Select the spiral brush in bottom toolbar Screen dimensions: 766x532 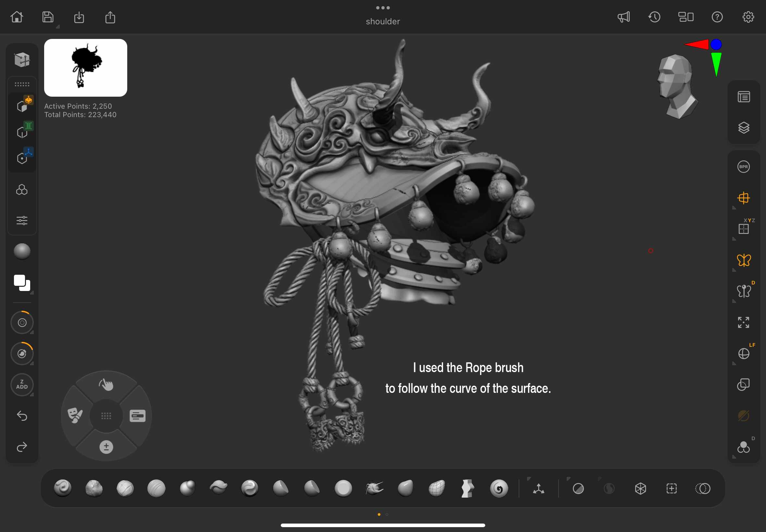(x=499, y=488)
